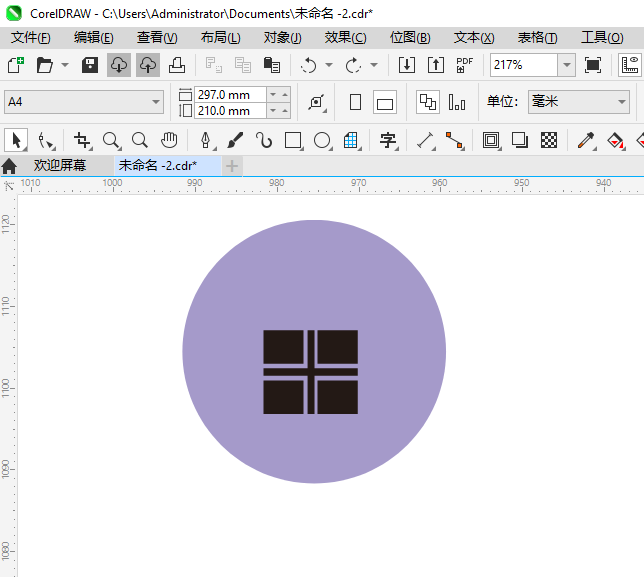
Task: Select the Crop tool
Action: coord(82,140)
